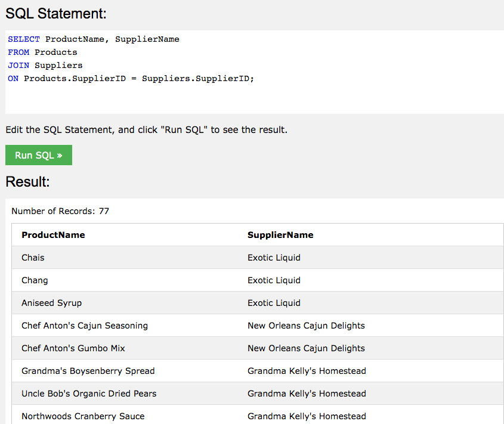Click the green Run SQL button
Image resolution: width=504 pixels, height=424 pixels.
pyautogui.click(x=39, y=155)
